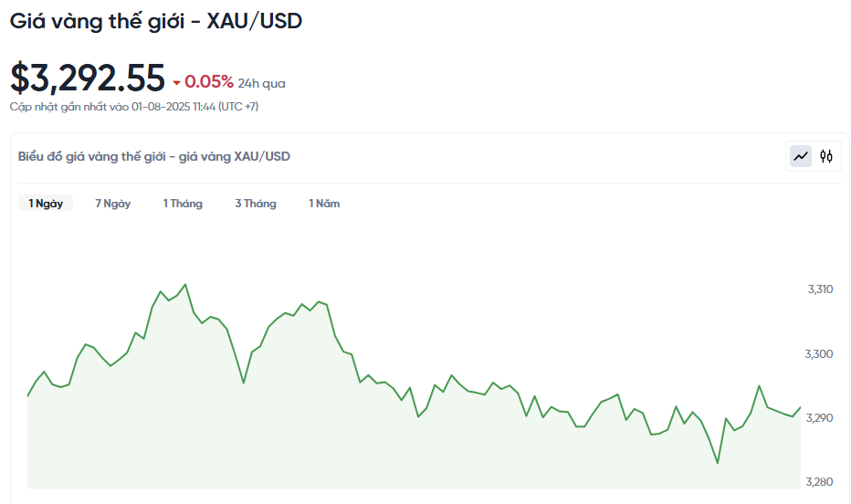Click the lowest dip on the chart line

pyautogui.click(x=718, y=463)
